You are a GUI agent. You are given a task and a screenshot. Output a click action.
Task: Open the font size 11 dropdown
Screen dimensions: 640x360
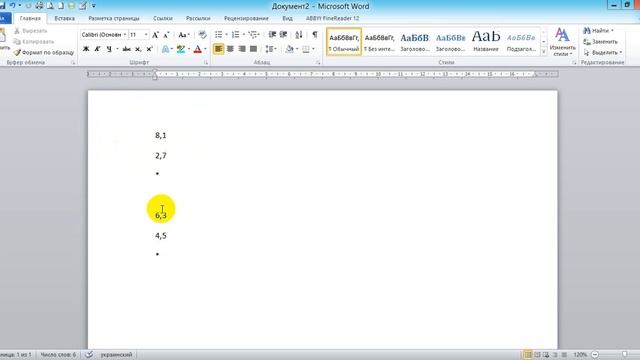point(146,35)
